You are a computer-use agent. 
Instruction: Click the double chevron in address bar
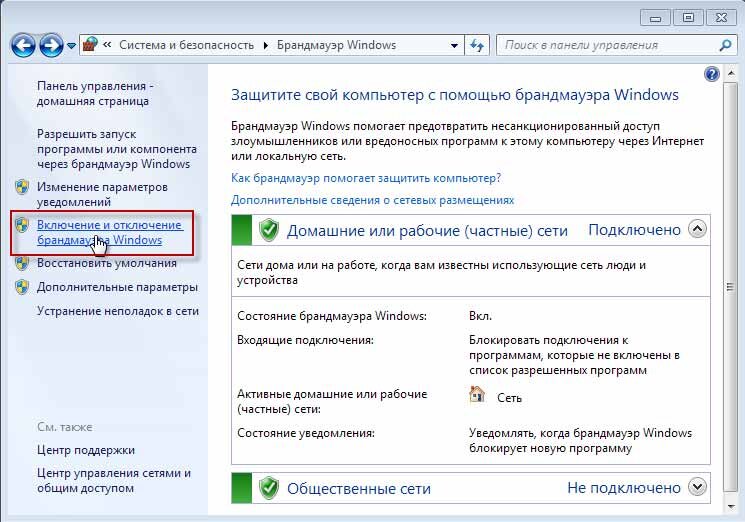[x=107, y=45]
